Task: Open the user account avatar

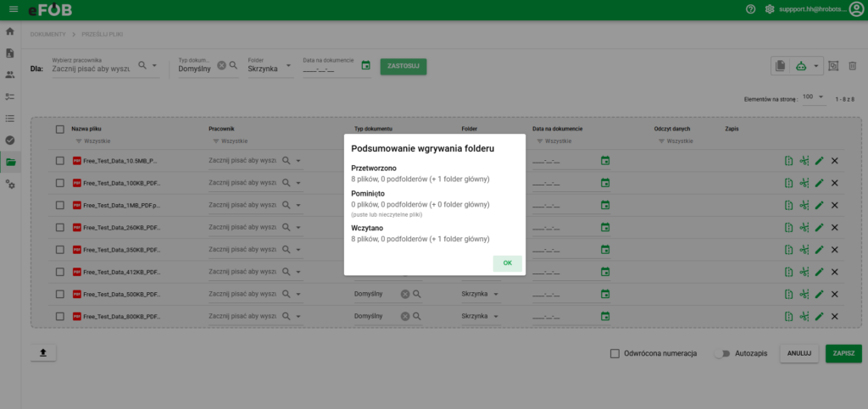Action: click(856, 9)
